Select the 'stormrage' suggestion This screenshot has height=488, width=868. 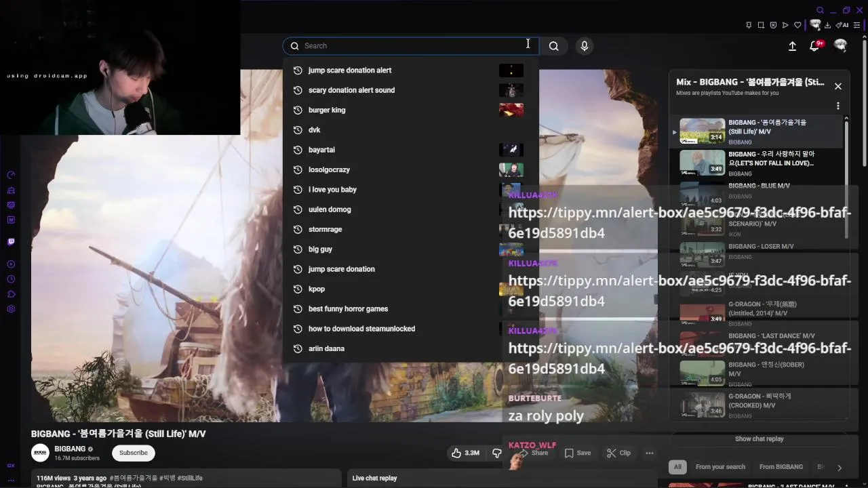[x=411, y=229]
